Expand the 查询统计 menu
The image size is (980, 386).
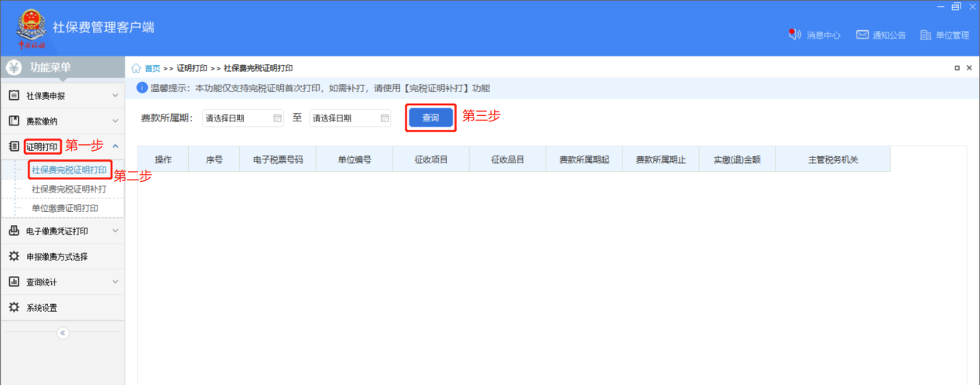[x=115, y=282]
